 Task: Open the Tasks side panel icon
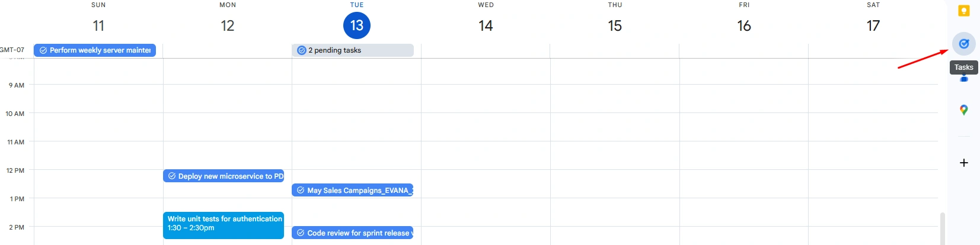963,44
